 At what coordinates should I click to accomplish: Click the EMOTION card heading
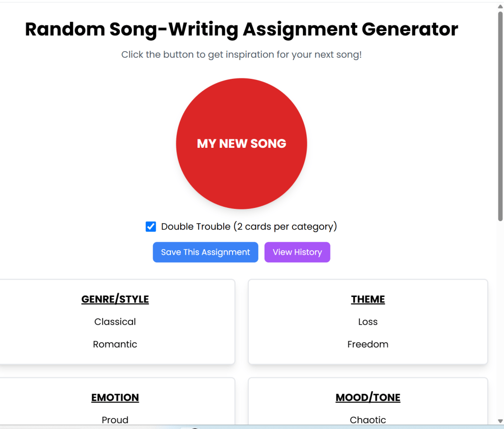(115, 397)
